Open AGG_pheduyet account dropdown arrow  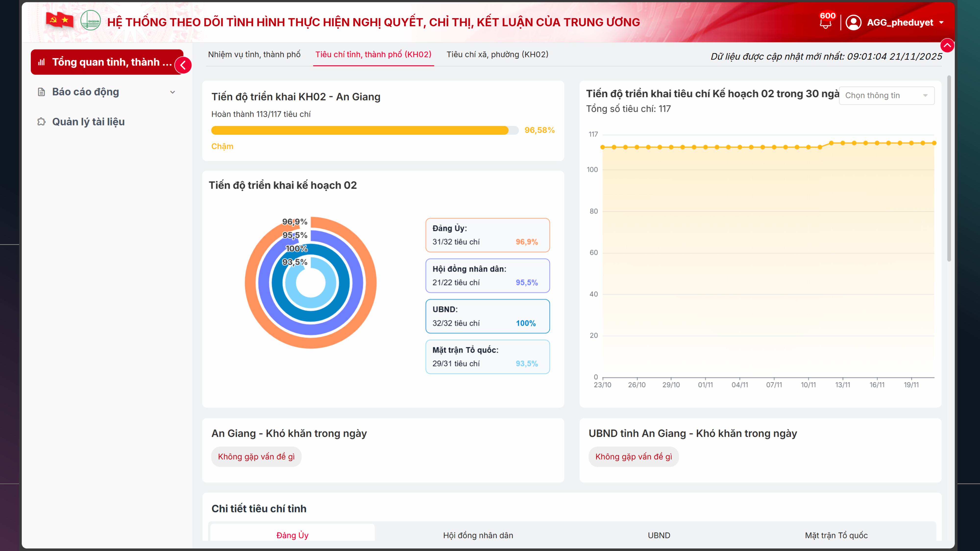[x=941, y=23]
